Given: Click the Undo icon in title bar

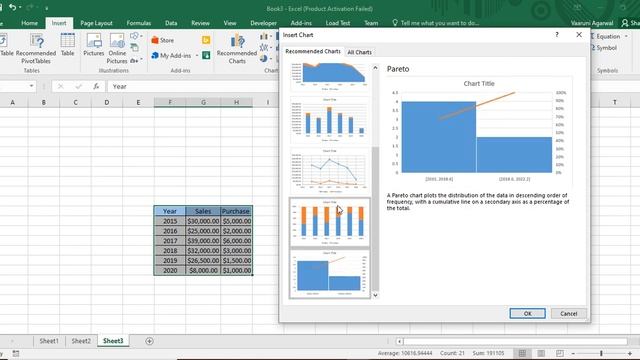Looking at the screenshot, I should (12, 7).
